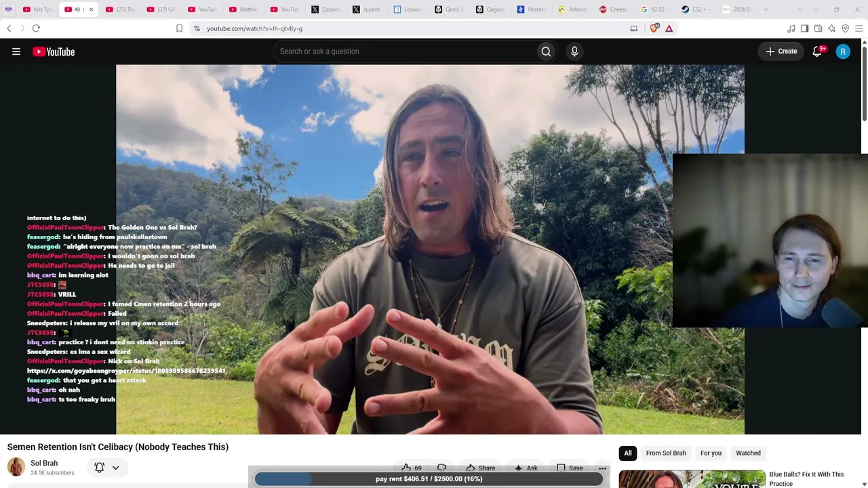Open the Create menu

(782, 52)
